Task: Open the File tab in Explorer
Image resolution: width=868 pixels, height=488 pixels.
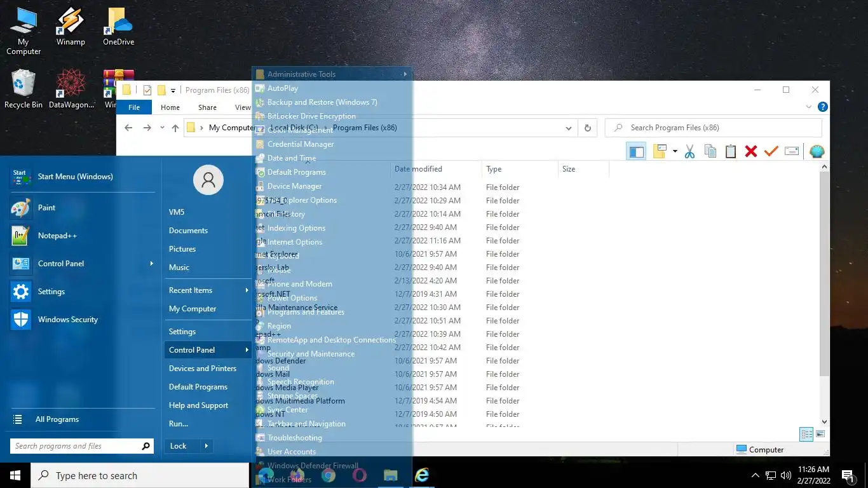Action: [134, 107]
